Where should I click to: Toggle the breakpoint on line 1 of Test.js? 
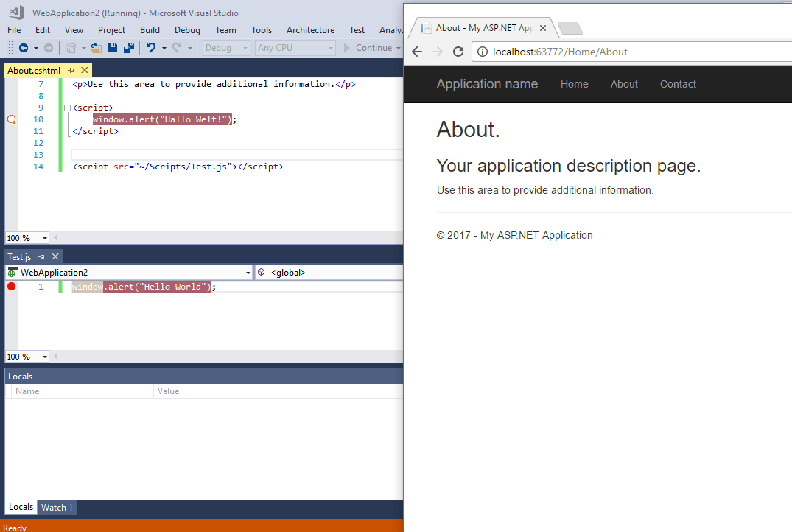10,286
